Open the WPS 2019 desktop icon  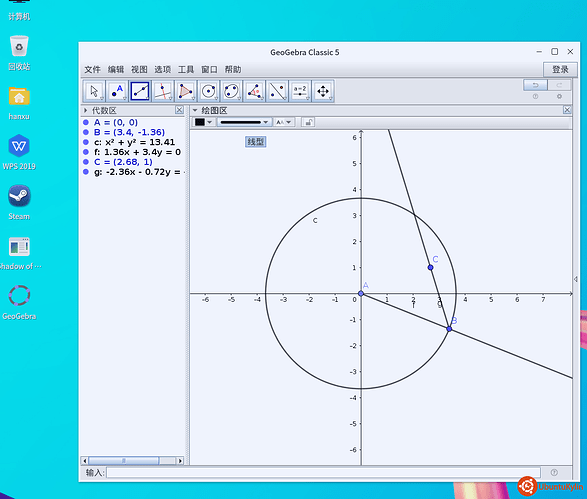click(x=19, y=152)
